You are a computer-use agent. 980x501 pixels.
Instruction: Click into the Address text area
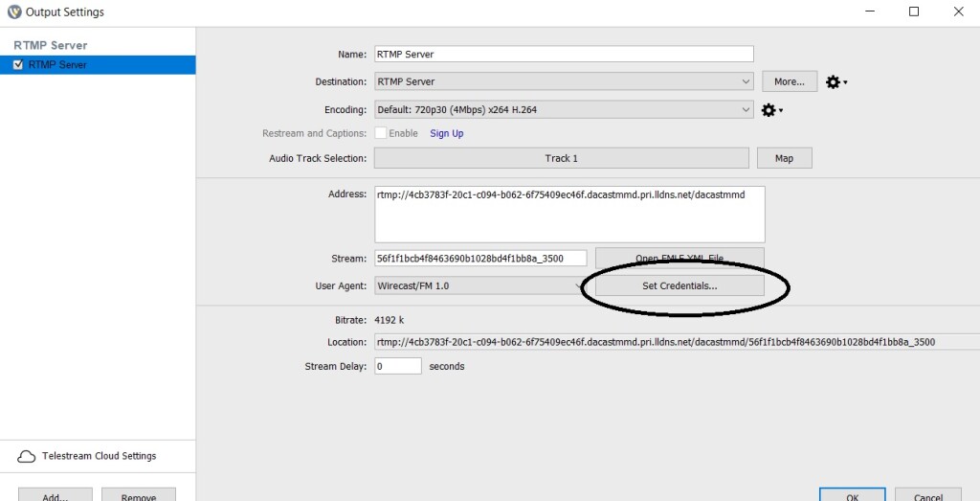569,215
